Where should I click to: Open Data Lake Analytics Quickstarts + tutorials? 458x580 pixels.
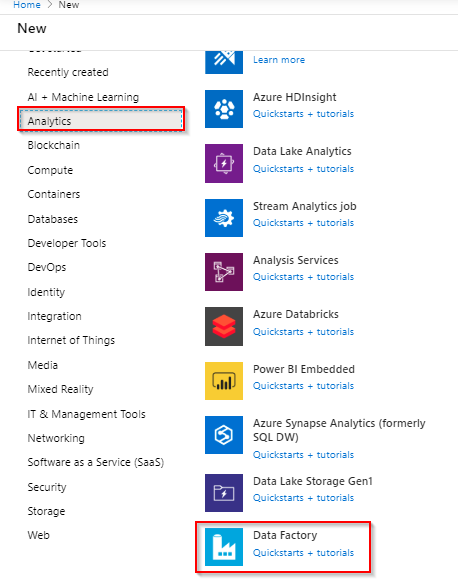303,169
